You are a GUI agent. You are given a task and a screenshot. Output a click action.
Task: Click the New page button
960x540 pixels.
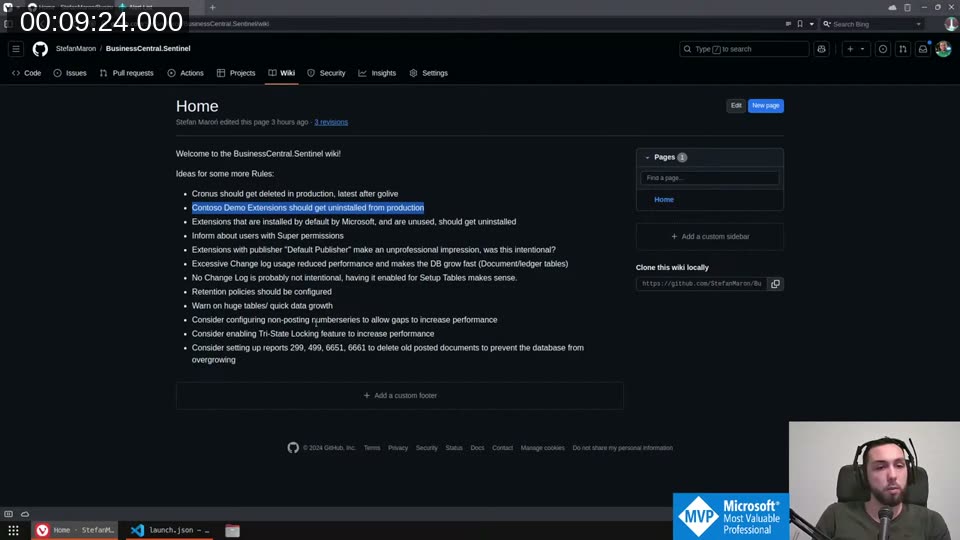click(765, 106)
